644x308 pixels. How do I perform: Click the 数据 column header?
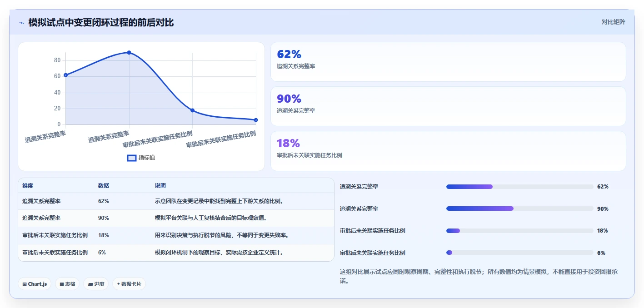[x=104, y=186]
